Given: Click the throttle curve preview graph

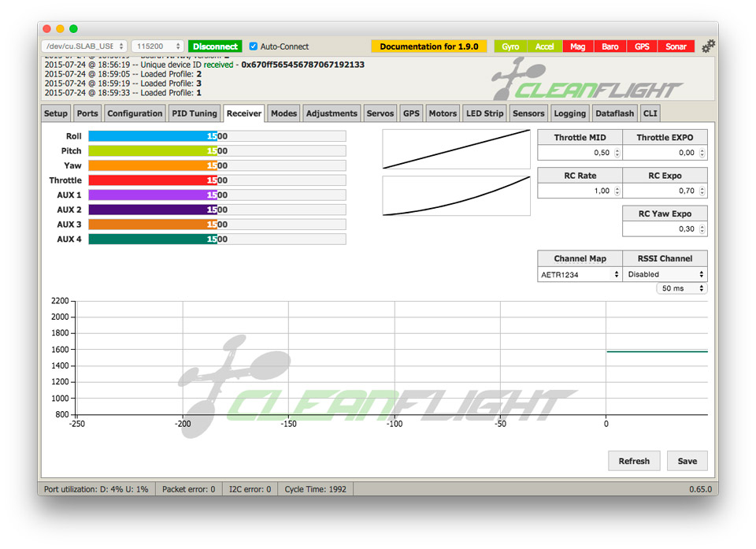Looking at the screenshot, I should point(456,149).
